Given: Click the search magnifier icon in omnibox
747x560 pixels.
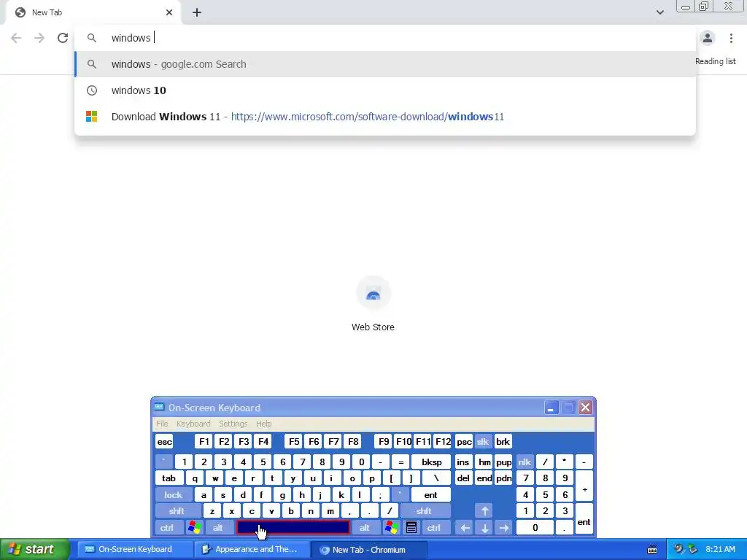Looking at the screenshot, I should [x=91, y=38].
